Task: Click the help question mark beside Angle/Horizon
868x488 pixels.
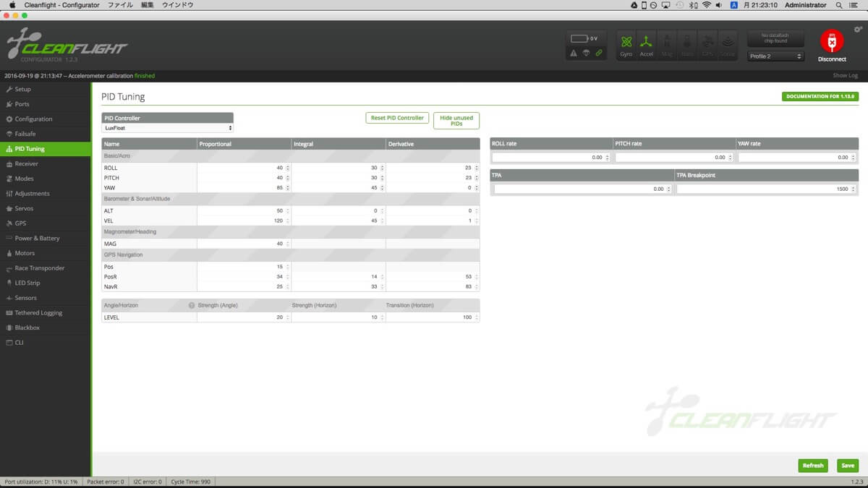Action: tap(192, 305)
